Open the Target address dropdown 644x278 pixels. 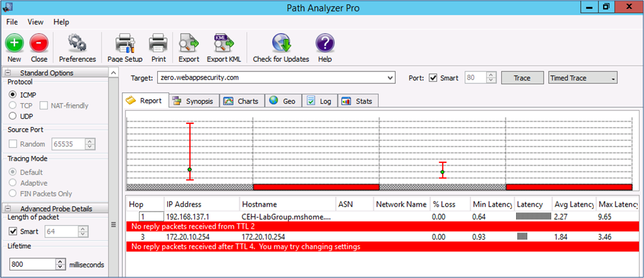[390, 77]
